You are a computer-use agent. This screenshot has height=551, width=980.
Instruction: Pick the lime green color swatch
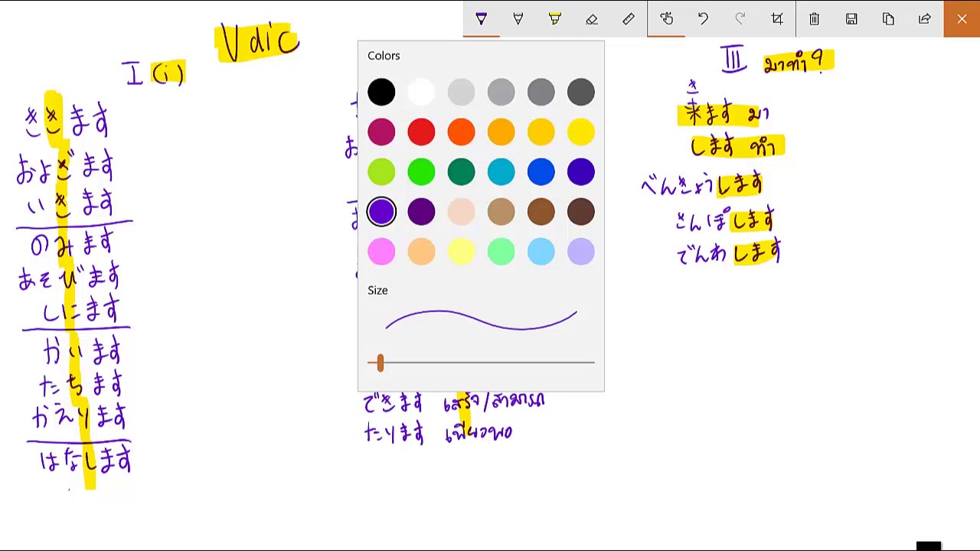coord(381,171)
